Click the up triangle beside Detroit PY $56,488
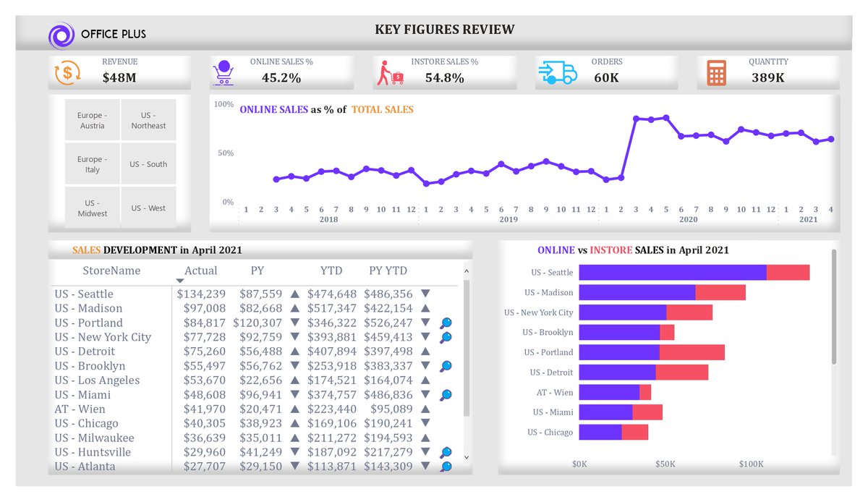This screenshot has height=502, width=868. click(x=294, y=351)
